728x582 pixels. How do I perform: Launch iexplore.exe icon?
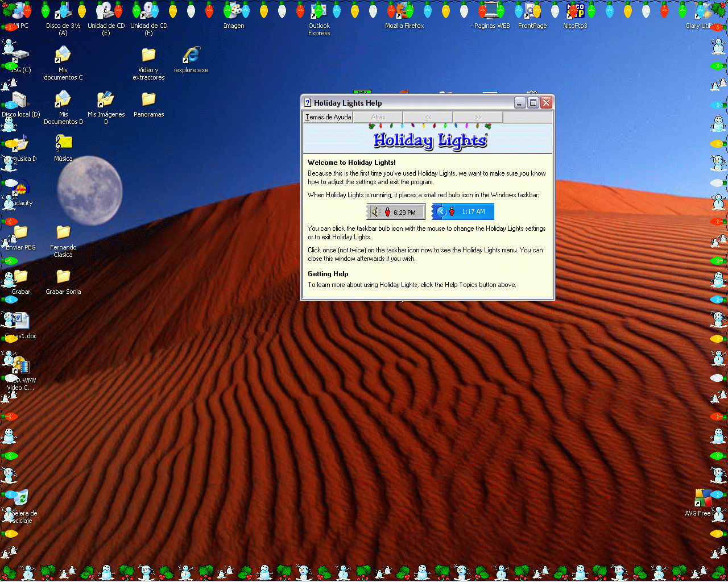[x=191, y=55]
